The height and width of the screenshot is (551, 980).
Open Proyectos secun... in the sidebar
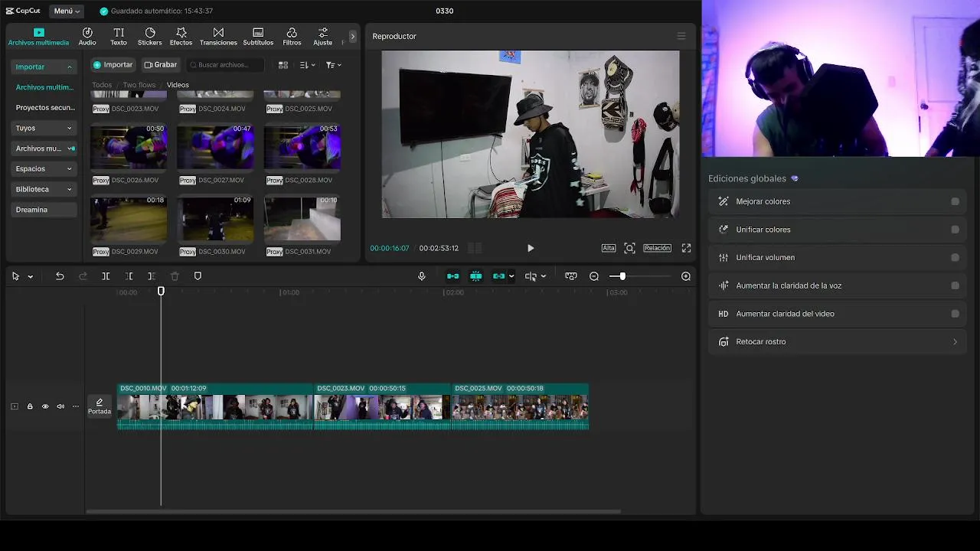pos(44,108)
